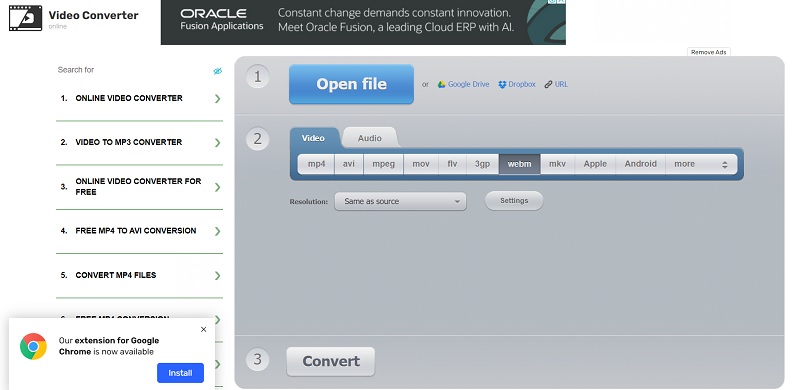800x390 pixels.
Task: Click the 'Search for' label
Action: [76, 70]
